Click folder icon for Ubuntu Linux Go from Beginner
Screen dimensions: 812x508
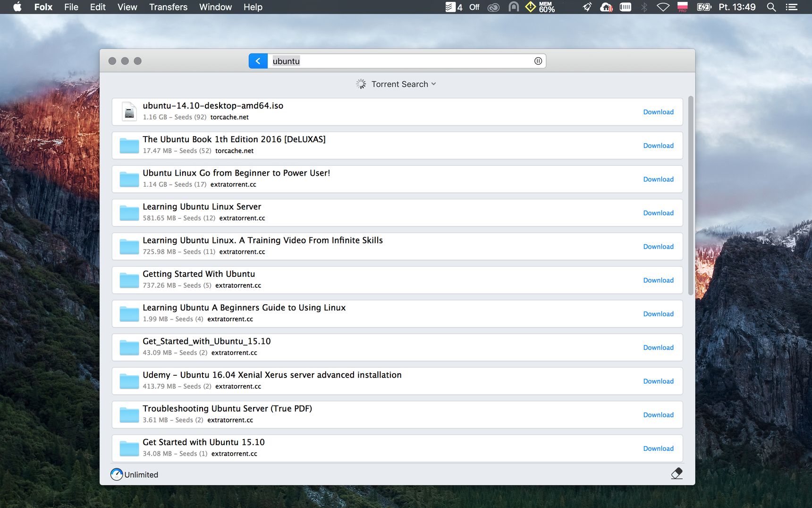click(x=129, y=179)
